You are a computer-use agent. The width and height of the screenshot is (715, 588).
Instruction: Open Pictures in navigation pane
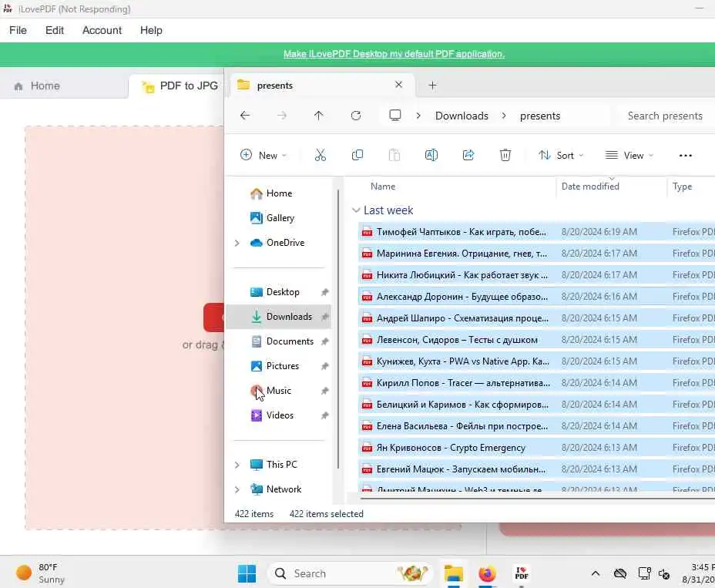tap(282, 366)
